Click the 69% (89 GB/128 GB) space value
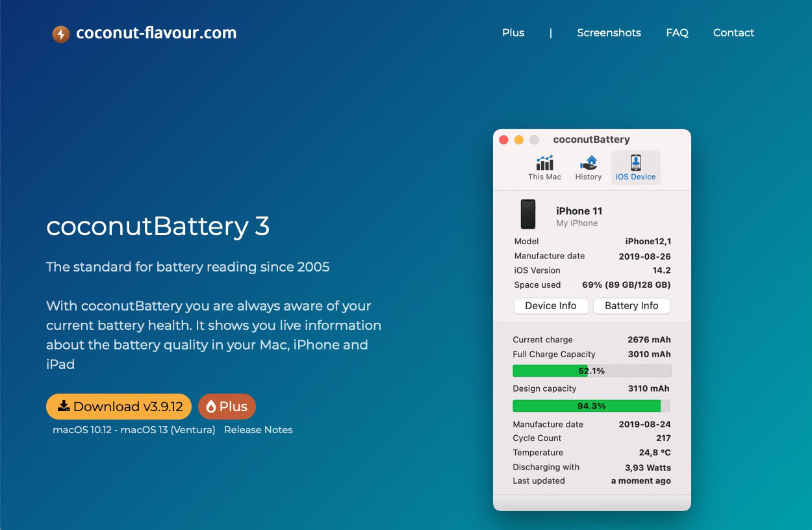The image size is (812, 530). tap(627, 285)
